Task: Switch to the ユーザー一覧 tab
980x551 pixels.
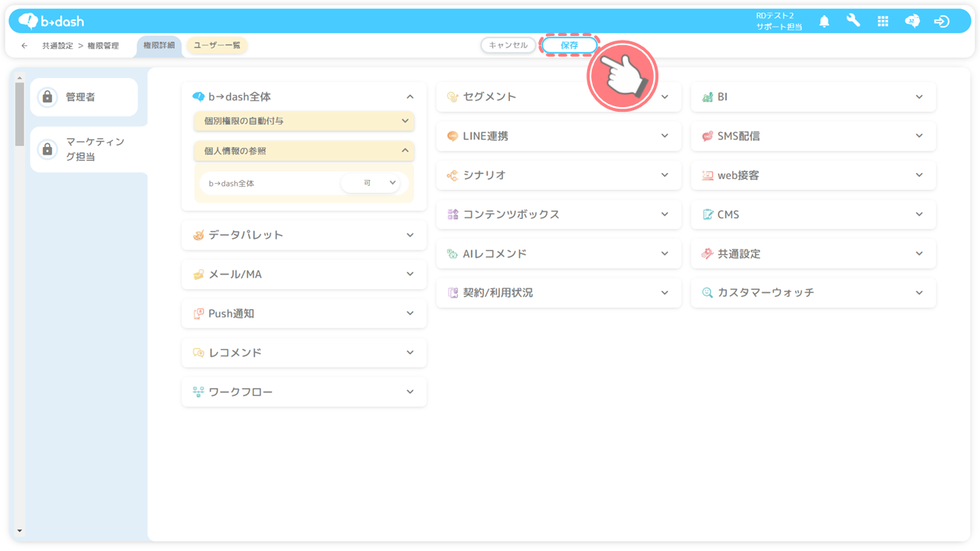Action: [x=217, y=46]
